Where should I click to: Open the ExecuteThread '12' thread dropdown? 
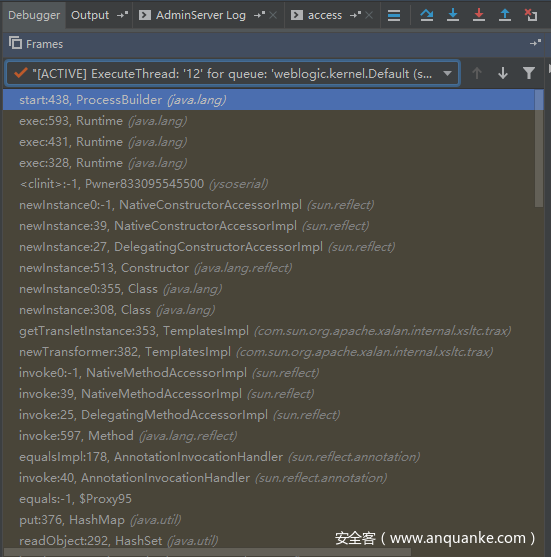point(233,74)
